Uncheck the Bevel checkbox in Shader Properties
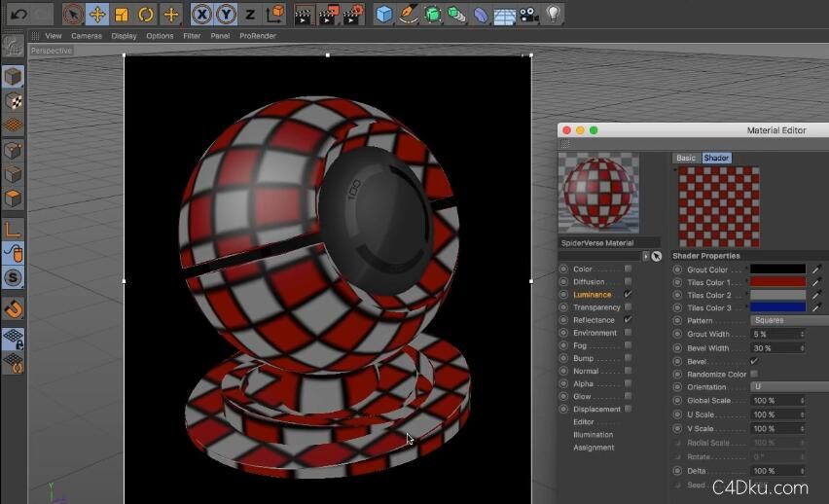829x504 pixels. pos(754,361)
